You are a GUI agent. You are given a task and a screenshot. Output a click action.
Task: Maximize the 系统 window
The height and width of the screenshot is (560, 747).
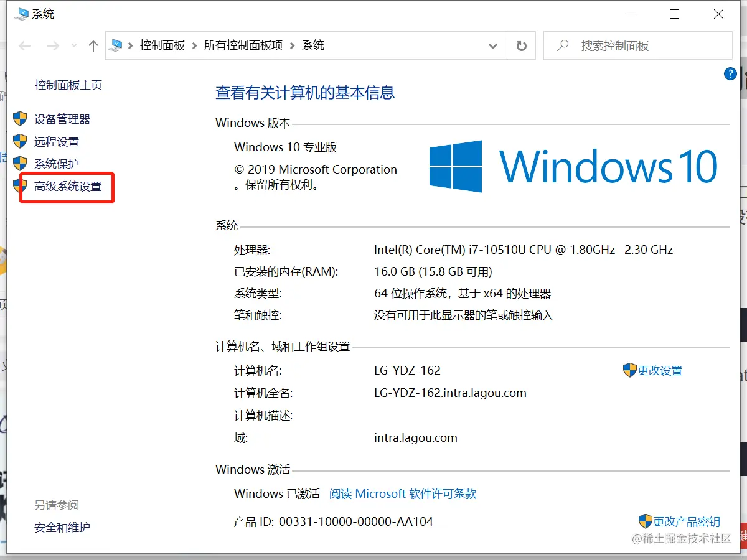point(674,14)
